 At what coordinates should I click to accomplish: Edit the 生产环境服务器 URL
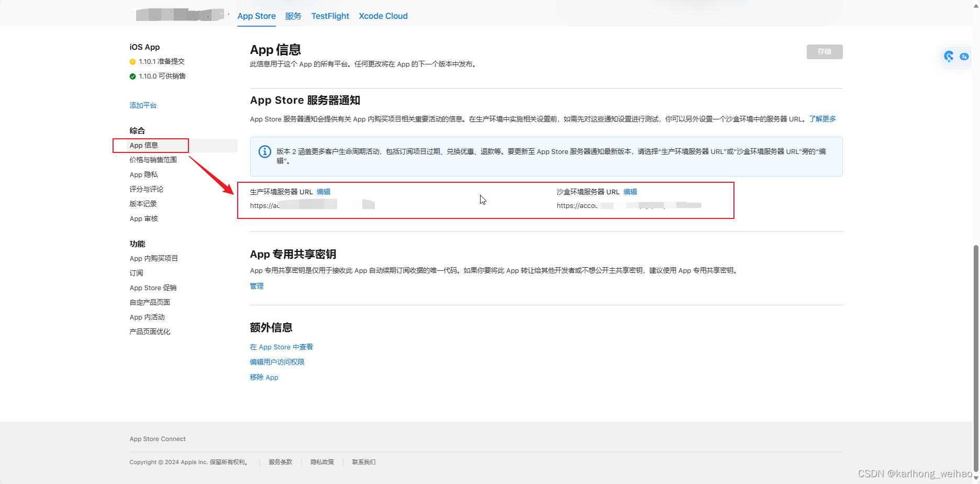[324, 192]
